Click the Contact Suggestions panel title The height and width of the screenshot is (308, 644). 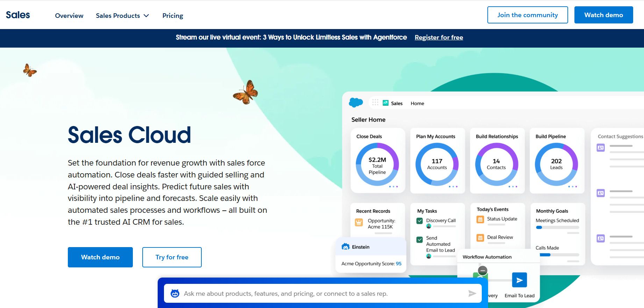[x=620, y=136]
